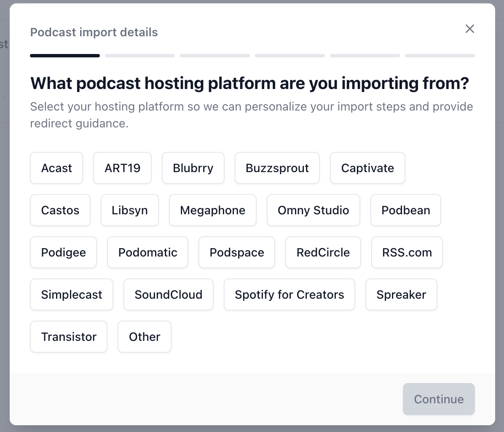Pick the Libsyn option
This screenshot has height=432, width=504.
(129, 210)
